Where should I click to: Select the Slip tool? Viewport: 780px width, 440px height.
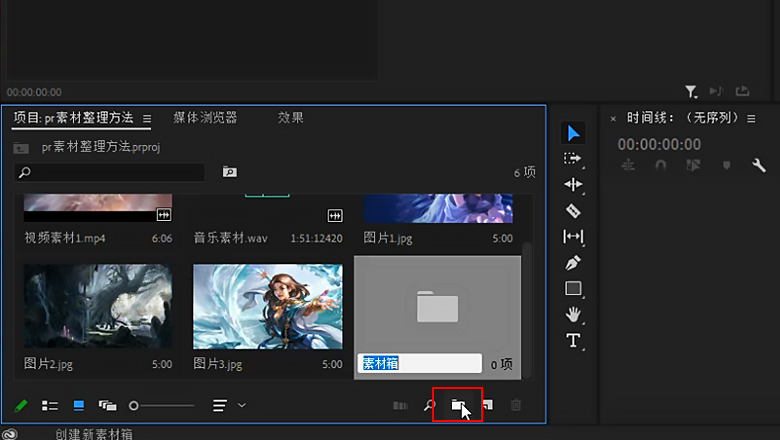[573, 237]
